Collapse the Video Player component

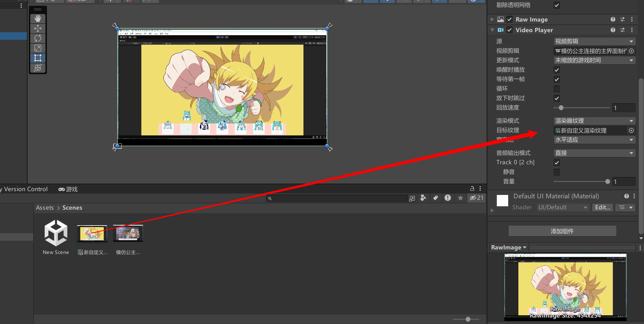(492, 30)
